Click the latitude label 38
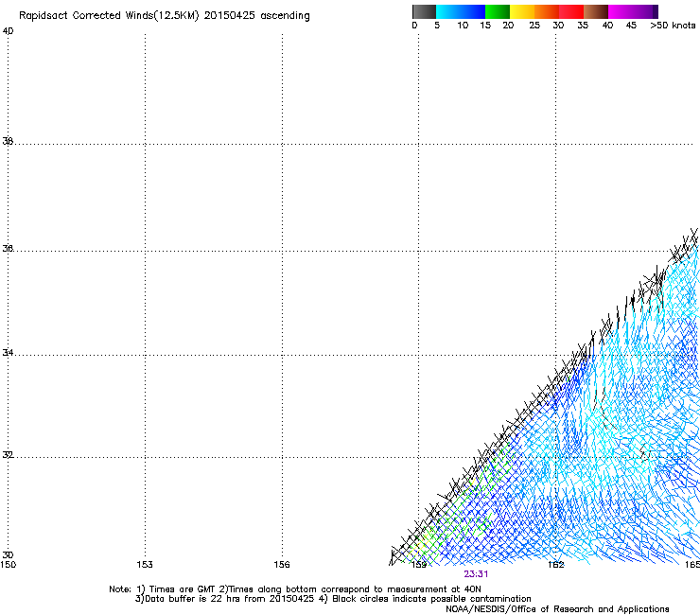Image resolution: width=700 pixels, height=615 pixels. click(8, 141)
